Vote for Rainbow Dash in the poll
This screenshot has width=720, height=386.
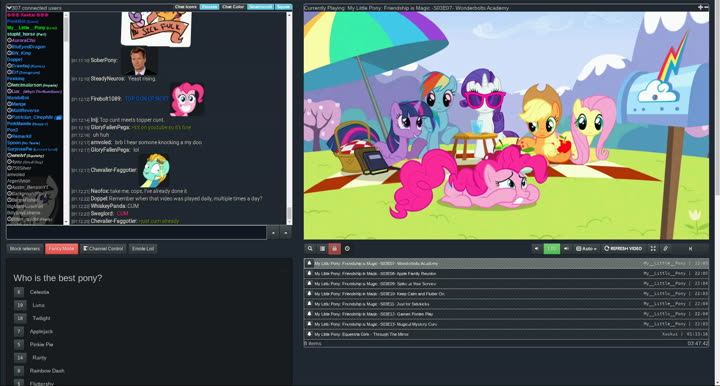pyautogui.click(x=19, y=370)
